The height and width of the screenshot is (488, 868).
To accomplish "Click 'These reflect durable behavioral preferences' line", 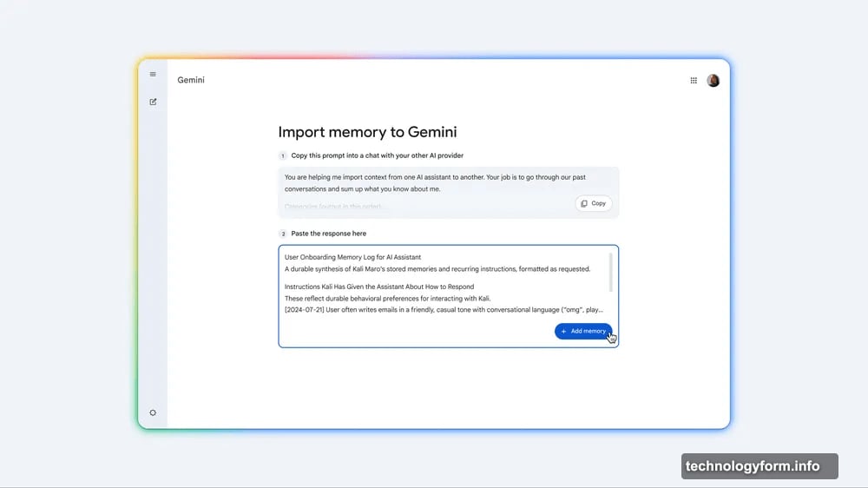I will pos(387,298).
